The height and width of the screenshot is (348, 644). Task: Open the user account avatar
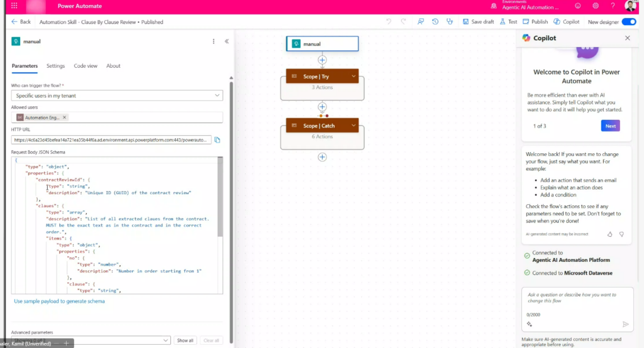(630, 6)
